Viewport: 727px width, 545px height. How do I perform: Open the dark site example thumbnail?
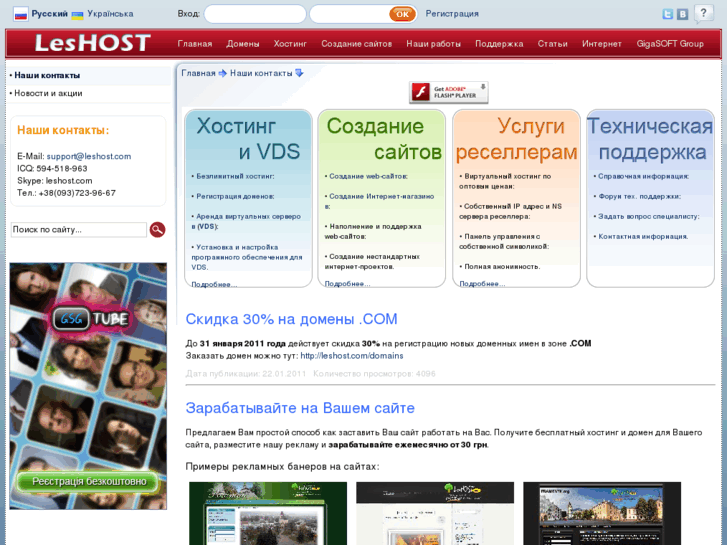tap(602, 513)
